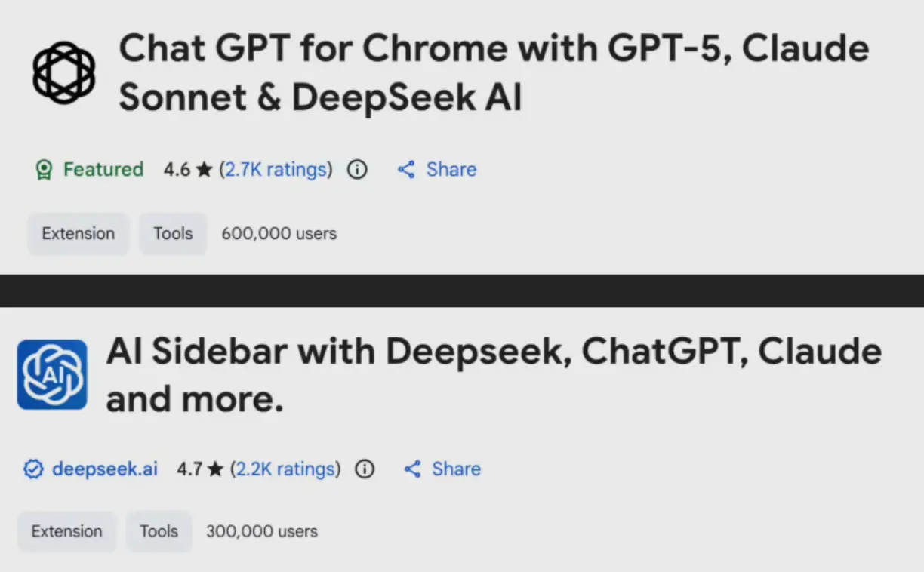
Task: Open the 2.2K ratings link
Action: [x=285, y=469]
